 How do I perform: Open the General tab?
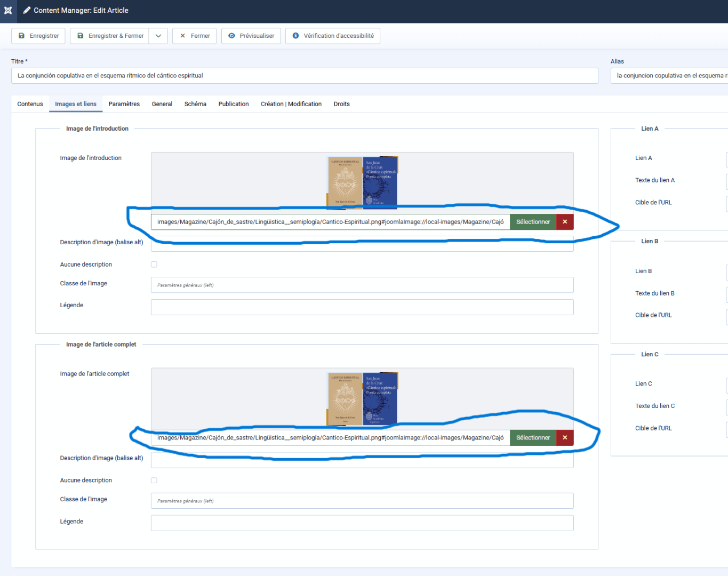162,104
